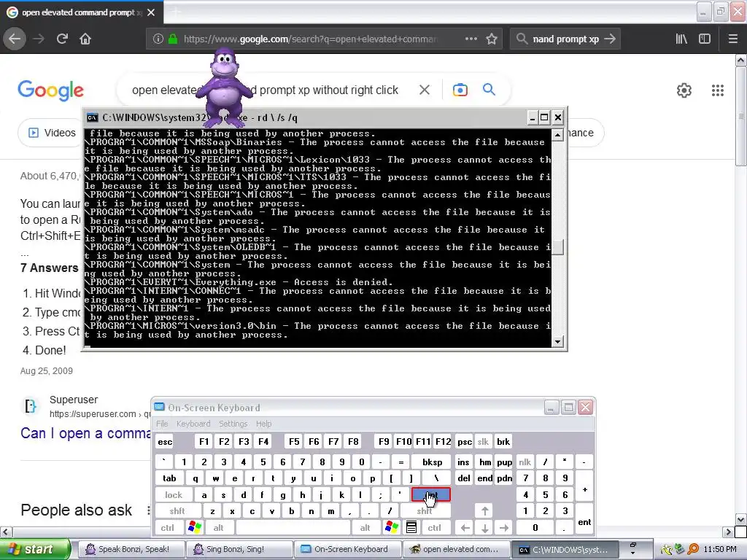Click the psc print screen key
This screenshot has height=560, width=747.
[465, 441]
